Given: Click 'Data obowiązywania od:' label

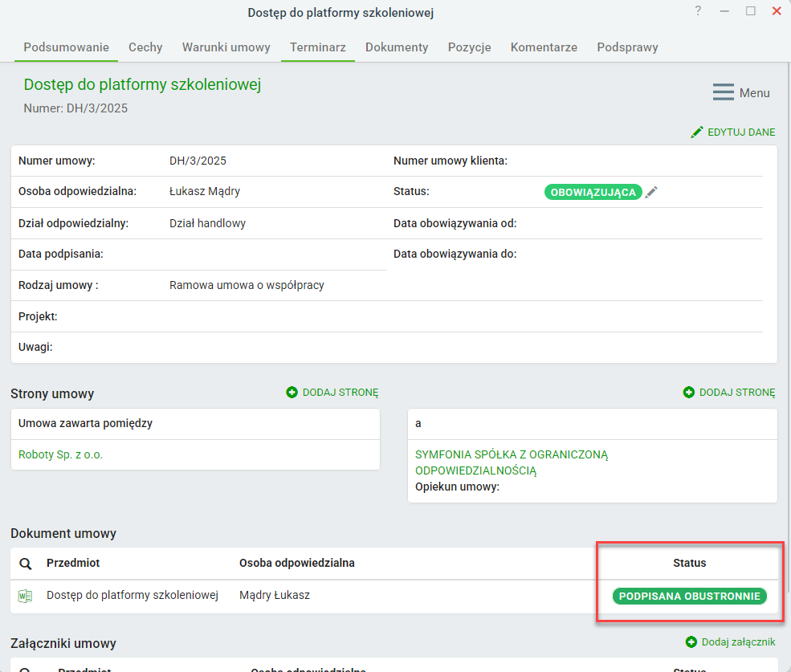Looking at the screenshot, I should point(455,223).
